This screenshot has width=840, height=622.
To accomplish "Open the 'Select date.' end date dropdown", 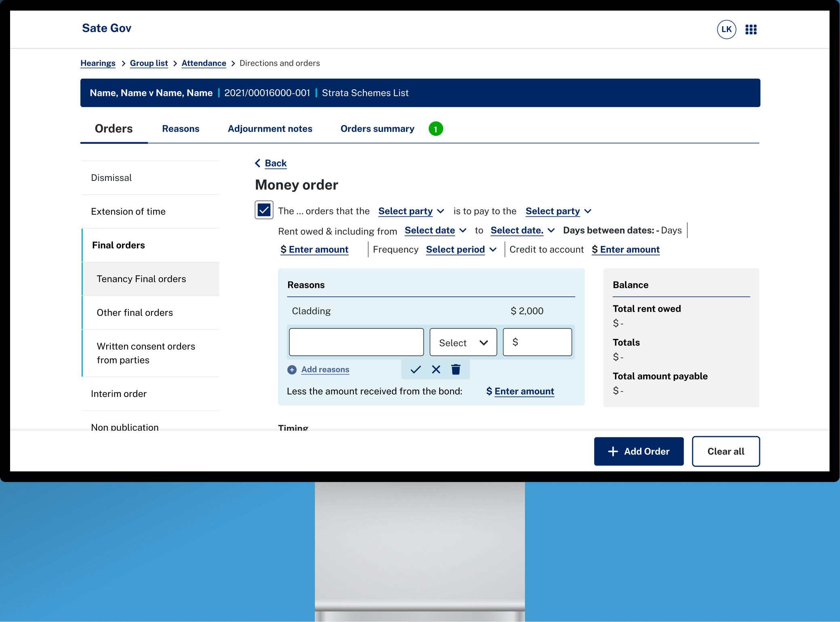I will [x=522, y=230].
